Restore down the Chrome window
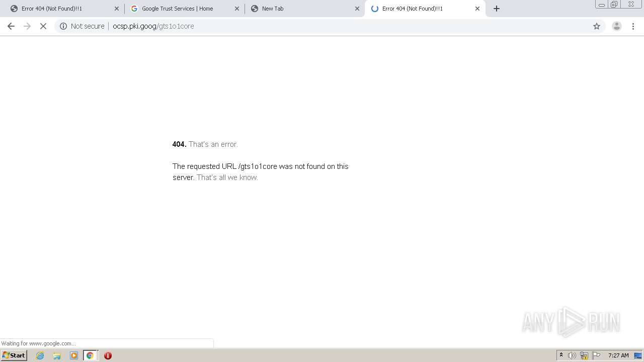This screenshot has height=362, width=644. pyautogui.click(x=614, y=5)
